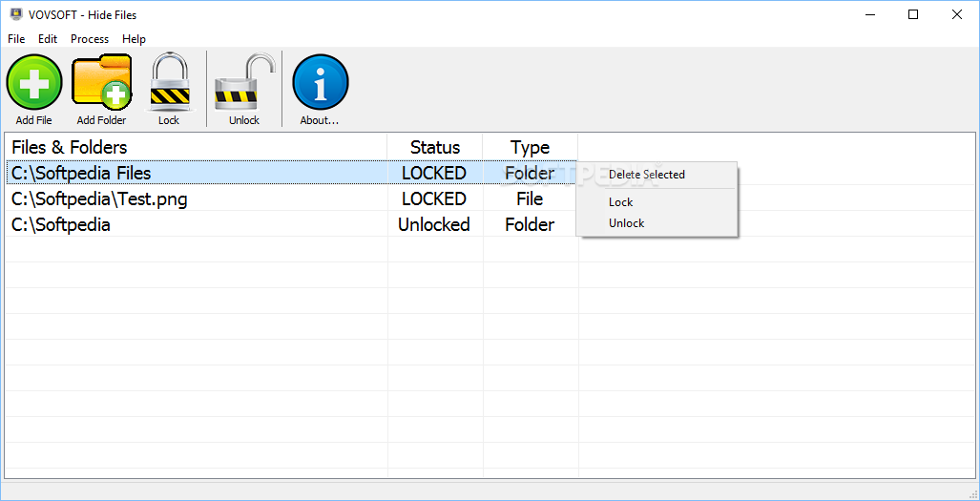Click the Type column header
Screen dimensions: 980x501
coord(530,147)
